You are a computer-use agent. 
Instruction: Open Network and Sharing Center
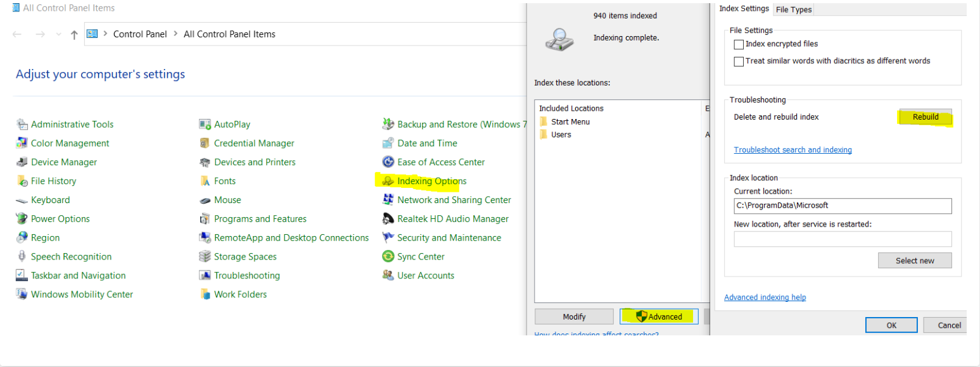point(454,200)
